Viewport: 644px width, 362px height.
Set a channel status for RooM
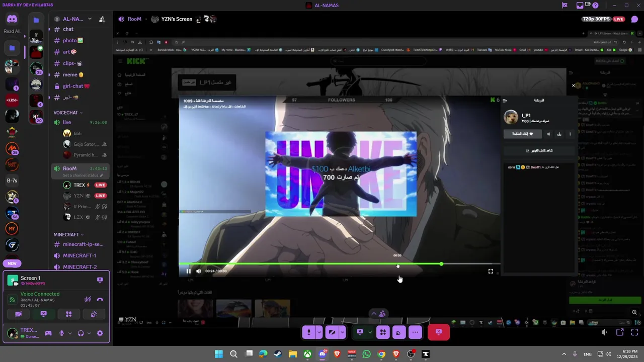[83, 175]
